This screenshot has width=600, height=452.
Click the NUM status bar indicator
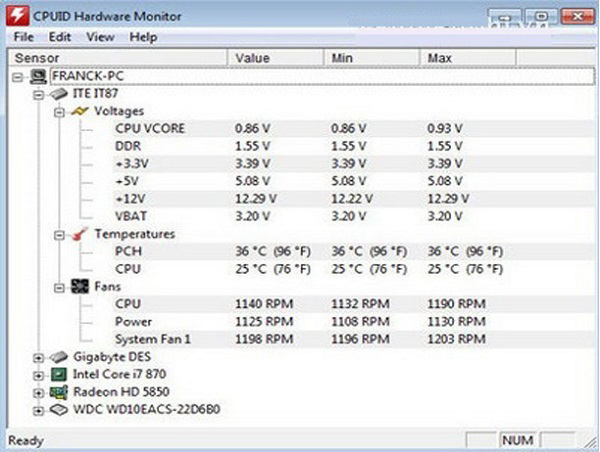pyautogui.click(x=518, y=440)
